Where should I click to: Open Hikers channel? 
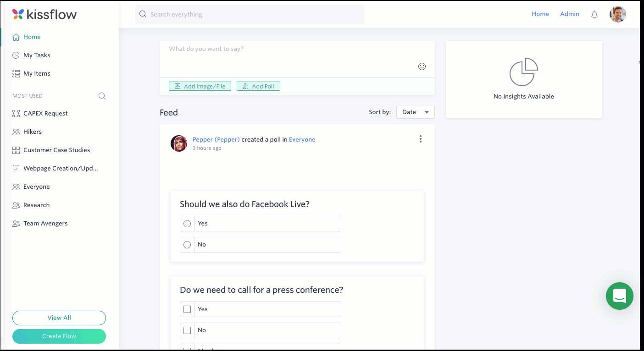(33, 132)
